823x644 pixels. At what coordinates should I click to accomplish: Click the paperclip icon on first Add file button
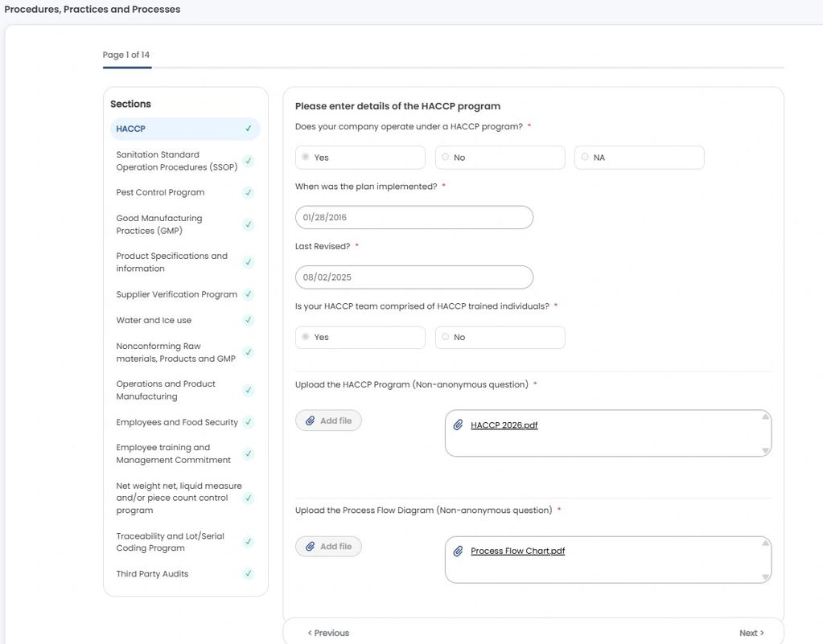[312, 420]
